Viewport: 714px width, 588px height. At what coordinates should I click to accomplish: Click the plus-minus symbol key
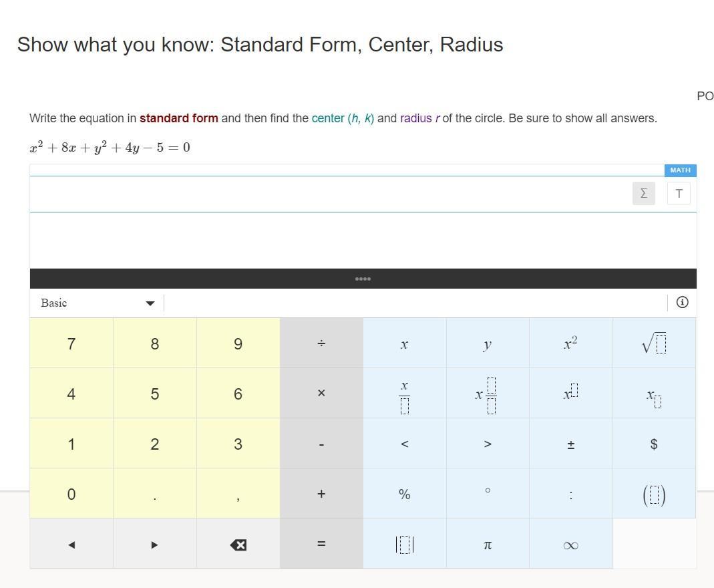coord(570,444)
